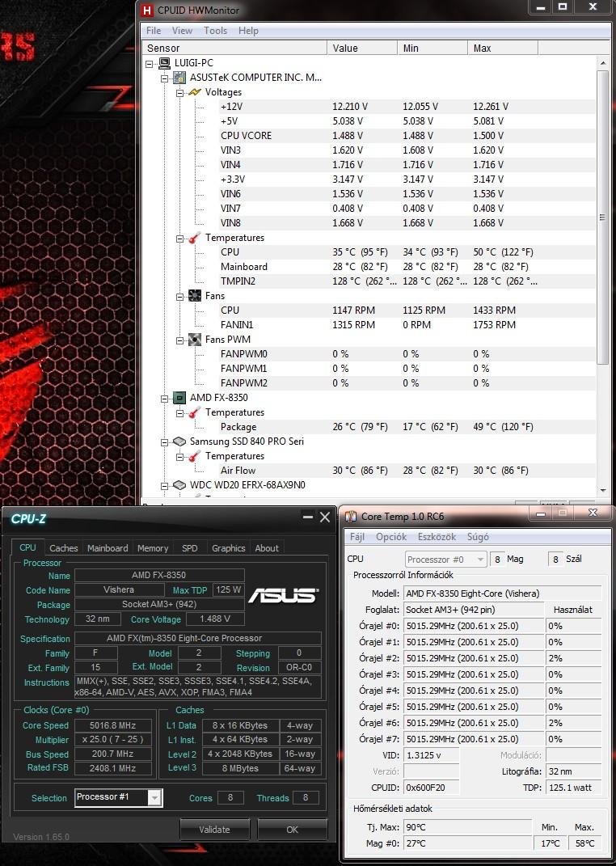616x866 pixels.
Task: Click the Sensor column header
Action: click(x=234, y=48)
